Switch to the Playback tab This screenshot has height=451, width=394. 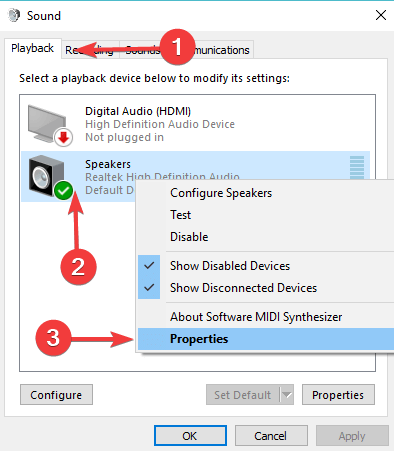tap(33, 48)
